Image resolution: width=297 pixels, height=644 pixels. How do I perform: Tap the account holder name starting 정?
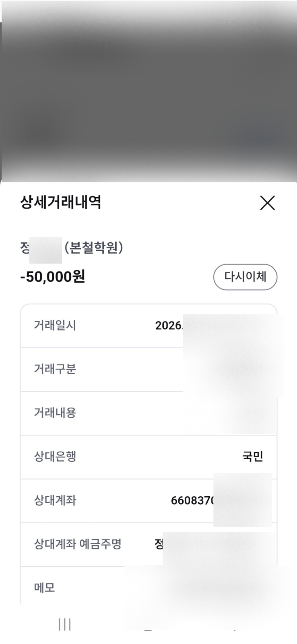pyautogui.click(x=159, y=544)
